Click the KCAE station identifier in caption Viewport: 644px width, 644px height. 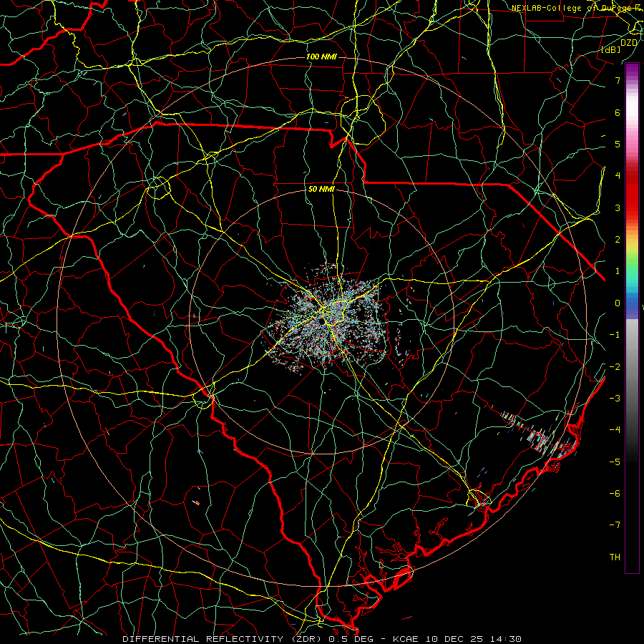pyautogui.click(x=406, y=639)
